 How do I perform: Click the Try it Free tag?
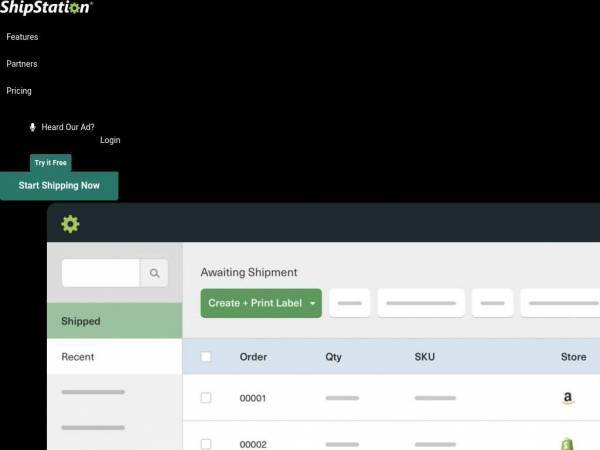51,163
